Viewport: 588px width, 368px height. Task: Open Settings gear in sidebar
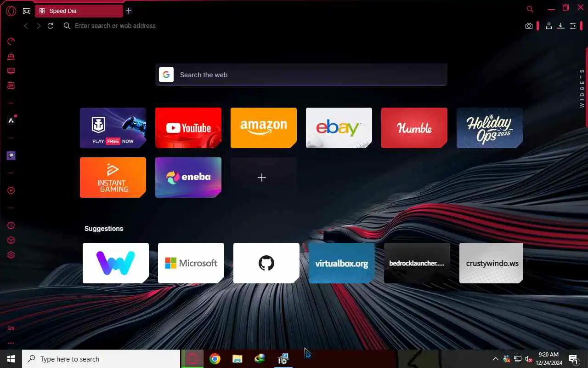[x=11, y=255]
